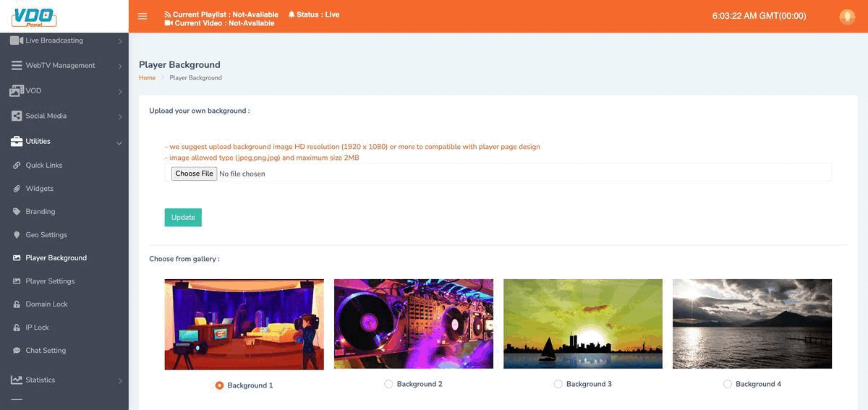Screen dimensions: 868x410
Task: Click the VOD sidebar icon
Action: point(17,91)
